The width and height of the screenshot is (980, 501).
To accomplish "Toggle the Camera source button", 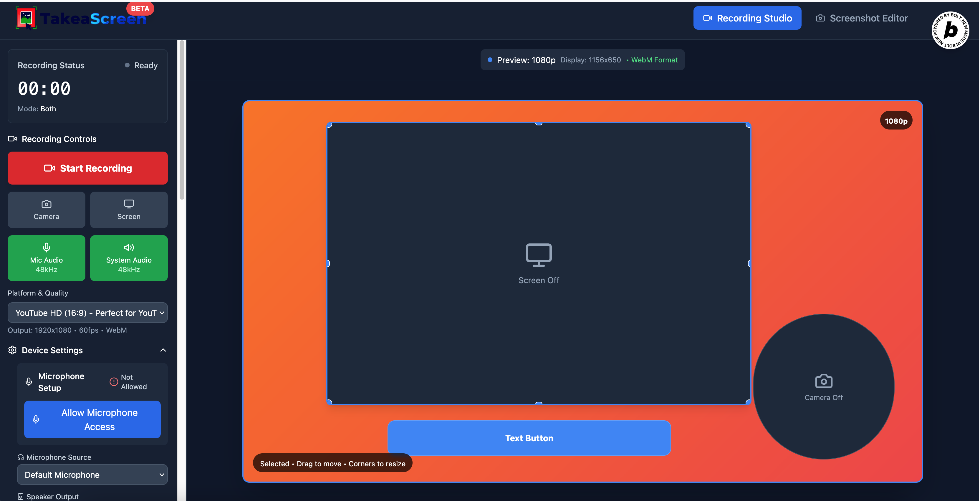I will click(x=47, y=210).
